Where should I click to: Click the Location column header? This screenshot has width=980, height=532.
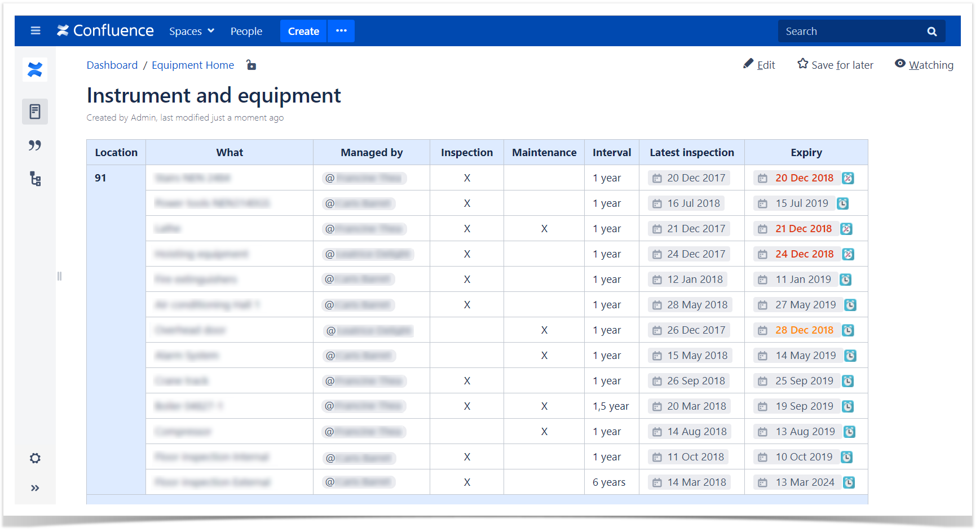click(116, 153)
